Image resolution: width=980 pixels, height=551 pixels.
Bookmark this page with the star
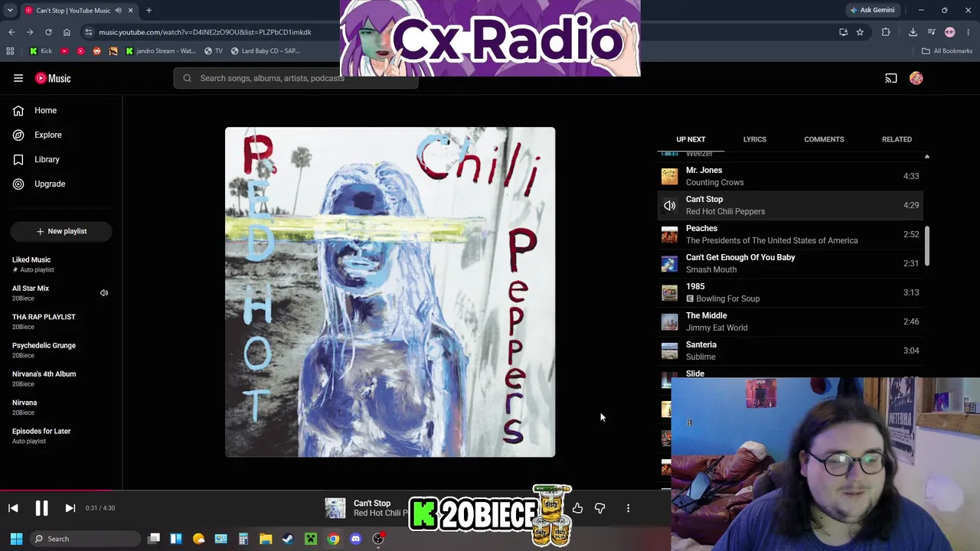pos(860,32)
